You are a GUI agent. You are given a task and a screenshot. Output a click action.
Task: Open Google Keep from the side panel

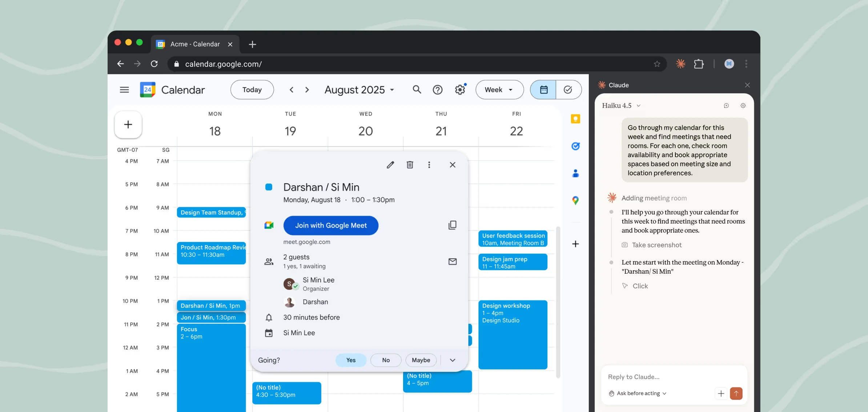(576, 119)
